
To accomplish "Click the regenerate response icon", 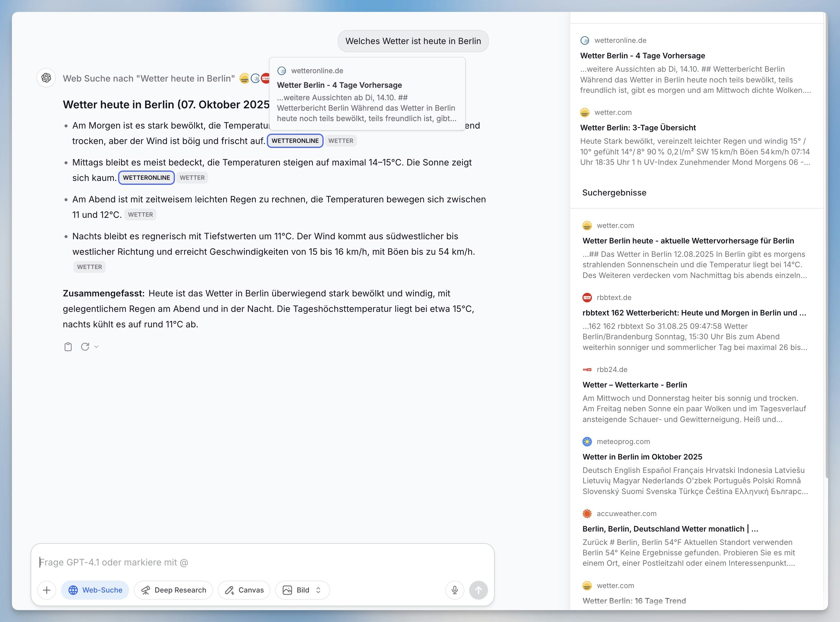I will 85,347.
